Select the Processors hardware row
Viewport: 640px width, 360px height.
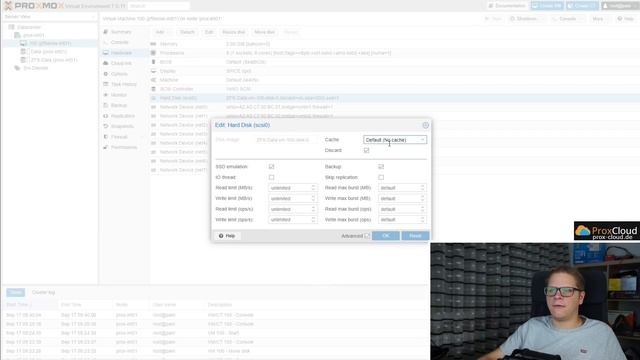tap(394, 53)
